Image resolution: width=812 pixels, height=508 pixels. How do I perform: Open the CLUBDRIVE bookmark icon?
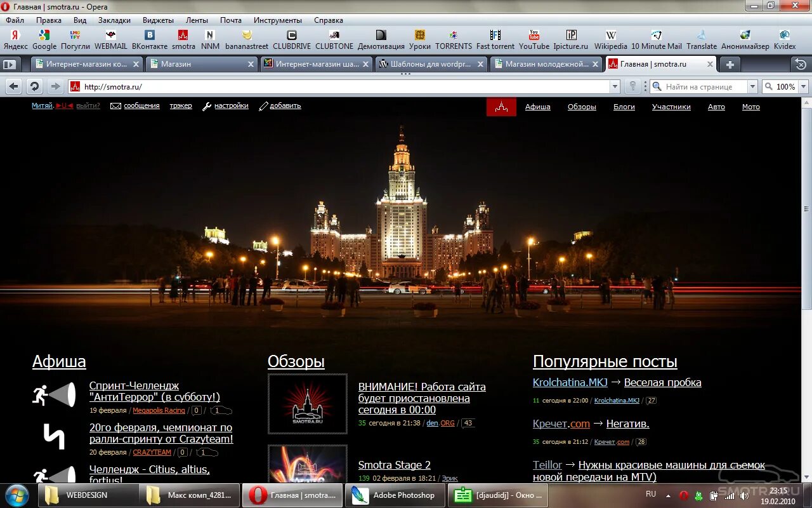292,35
